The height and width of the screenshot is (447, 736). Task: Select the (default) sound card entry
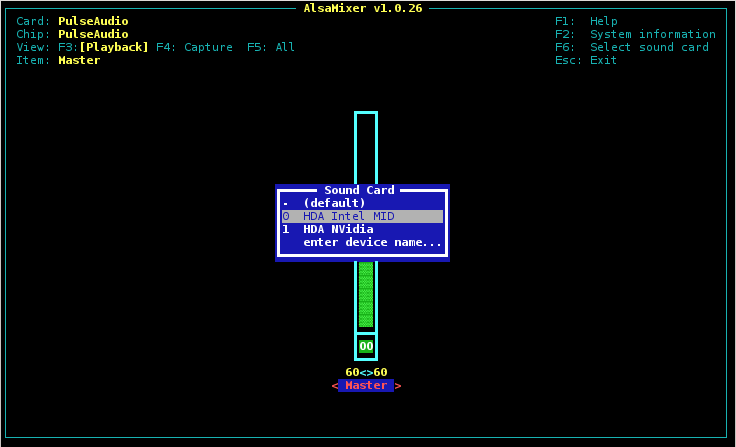pos(334,203)
